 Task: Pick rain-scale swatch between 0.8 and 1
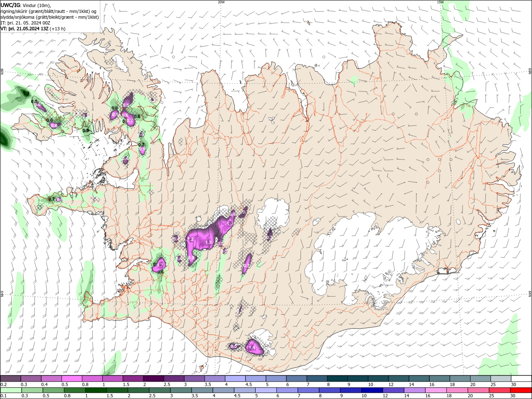pyautogui.click(x=75, y=390)
